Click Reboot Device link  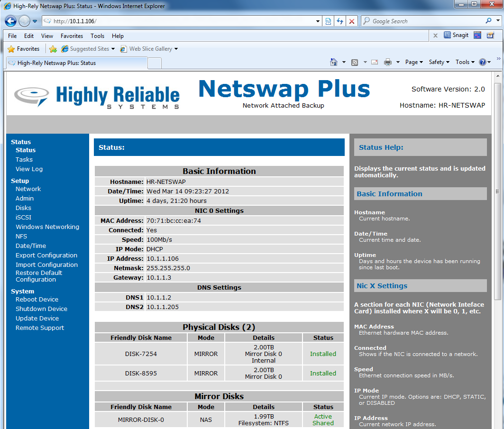click(37, 300)
